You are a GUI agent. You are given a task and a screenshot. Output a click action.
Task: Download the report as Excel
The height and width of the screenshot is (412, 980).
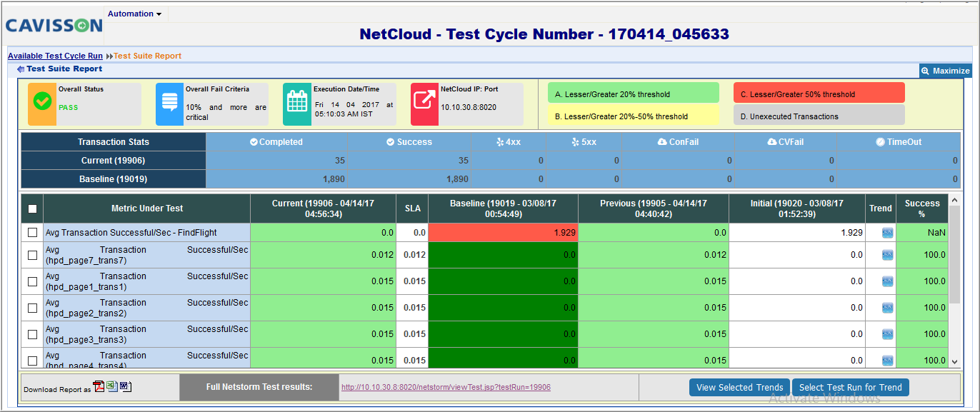coord(112,386)
